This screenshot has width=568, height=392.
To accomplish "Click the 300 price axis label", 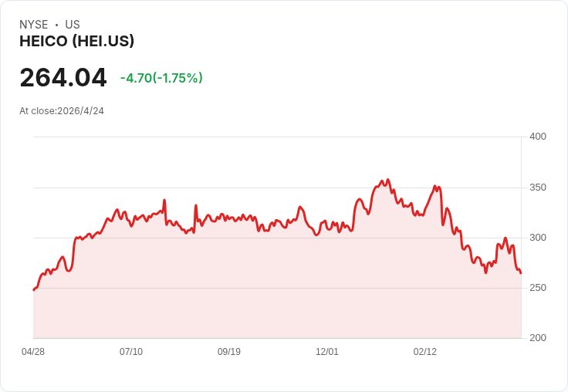I will click(x=538, y=238).
